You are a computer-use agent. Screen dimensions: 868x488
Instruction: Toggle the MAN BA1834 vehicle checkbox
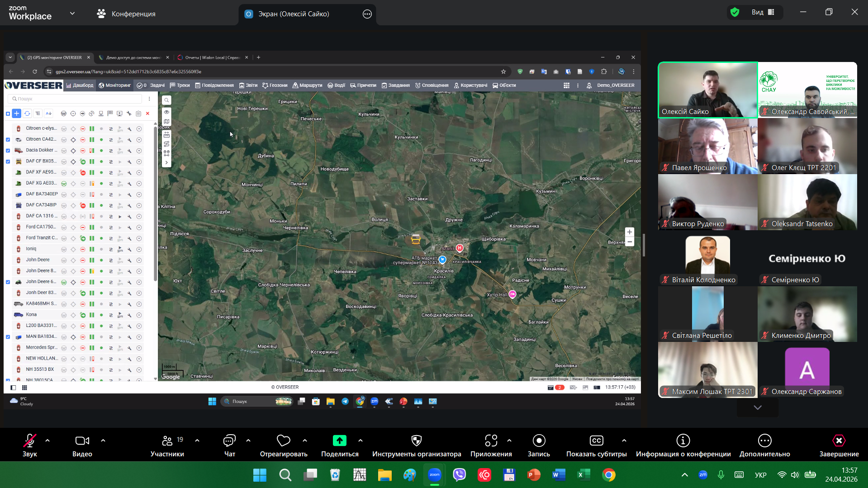tap(8, 337)
